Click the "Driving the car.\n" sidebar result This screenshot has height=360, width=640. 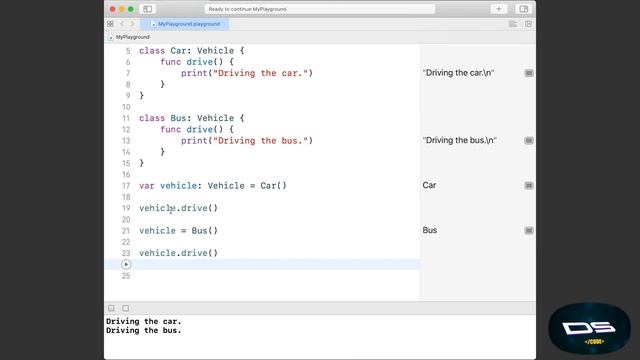(x=458, y=73)
